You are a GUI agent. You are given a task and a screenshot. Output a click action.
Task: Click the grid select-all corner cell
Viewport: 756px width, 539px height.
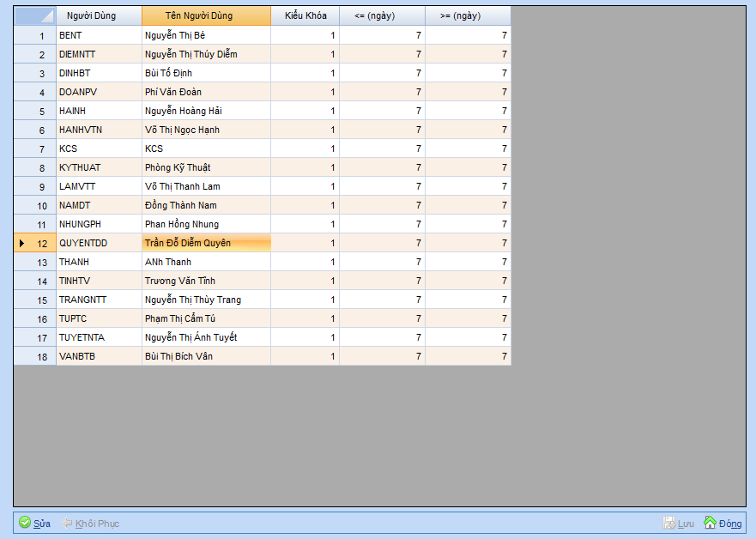tap(34, 15)
